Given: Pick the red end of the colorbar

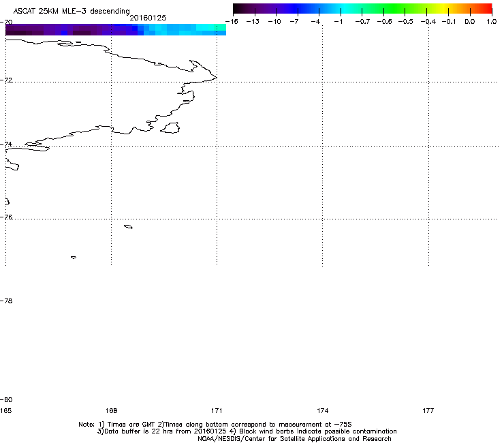Looking at the screenshot, I should [x=486, y=8].
